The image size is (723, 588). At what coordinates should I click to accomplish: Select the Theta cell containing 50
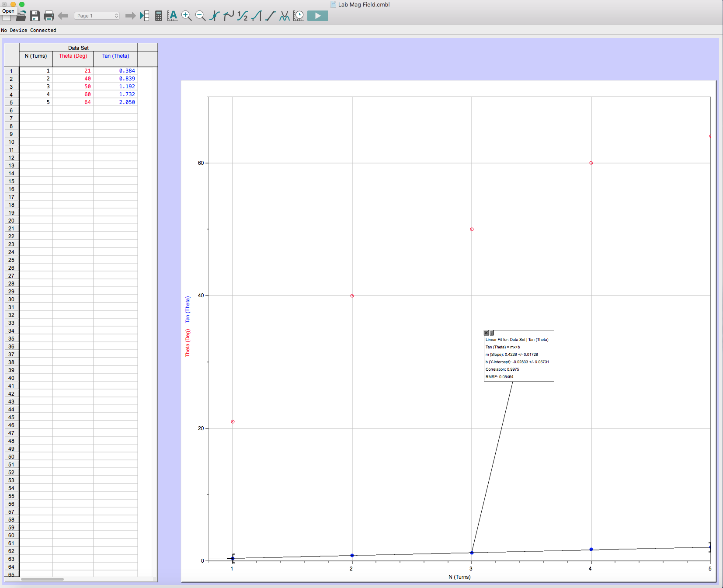(73, 87)
